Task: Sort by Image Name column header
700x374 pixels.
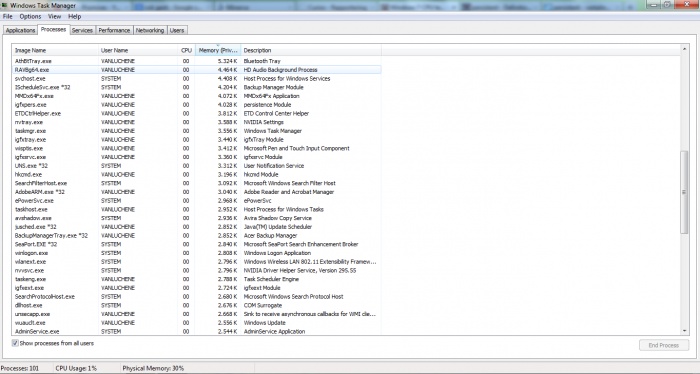Action: point(55,50)
